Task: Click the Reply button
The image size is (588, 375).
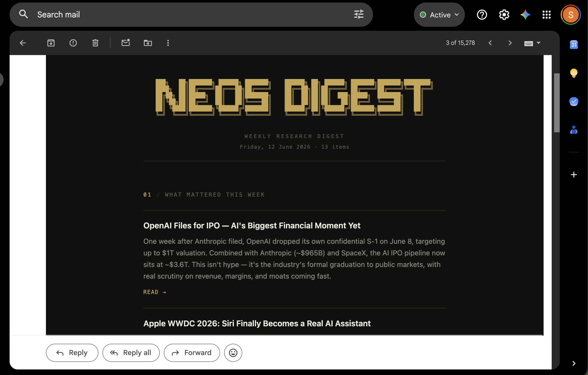Action: click(x=72, y=353)
